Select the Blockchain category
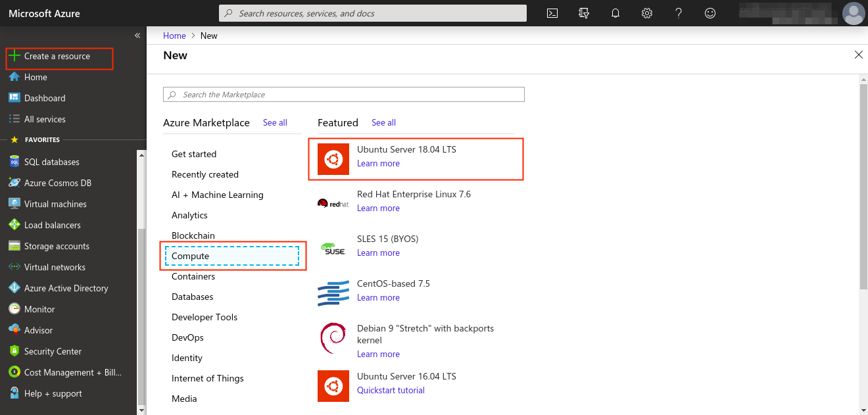Viewport: 868px width, 415px height. pyautogui.click(x=193, y=235)
